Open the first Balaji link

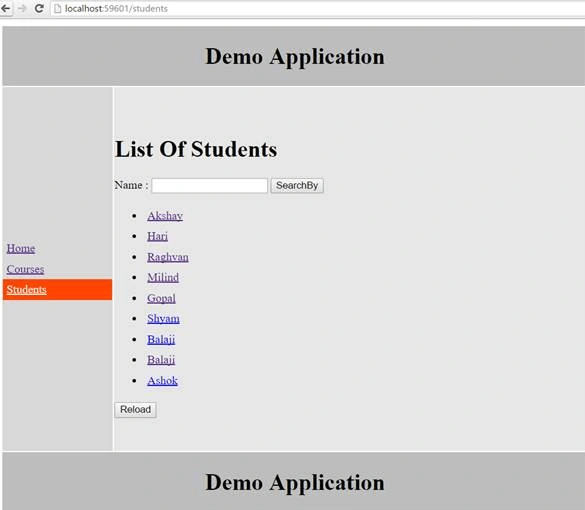(161, 339)
